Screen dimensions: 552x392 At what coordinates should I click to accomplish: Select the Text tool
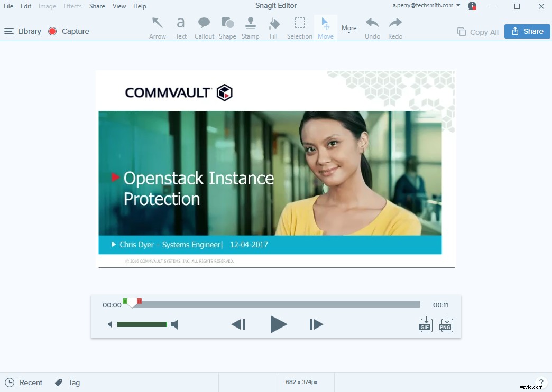pyautogui.click(x=181, y=27)
